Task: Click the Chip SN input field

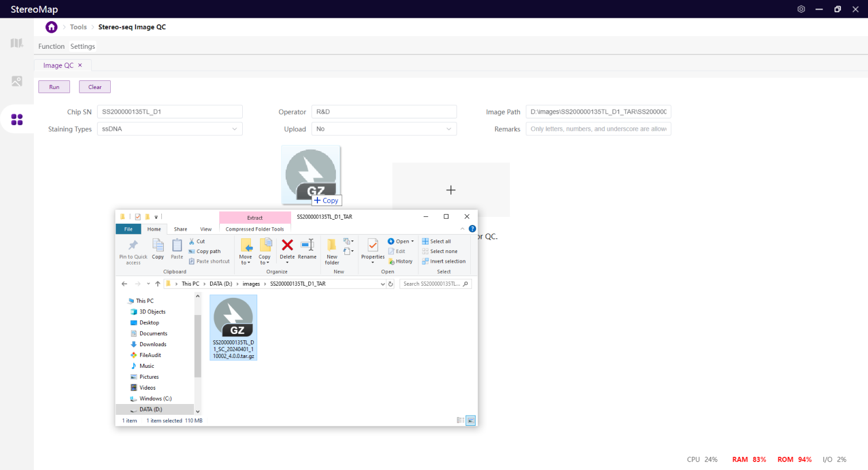Action: click(170, 112)
